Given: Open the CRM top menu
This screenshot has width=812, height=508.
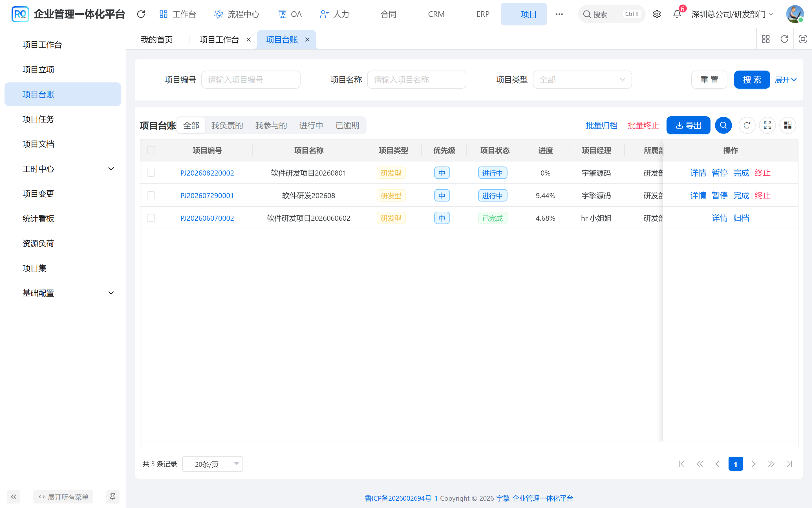Looking at the screenshot, I should (436, 14).
